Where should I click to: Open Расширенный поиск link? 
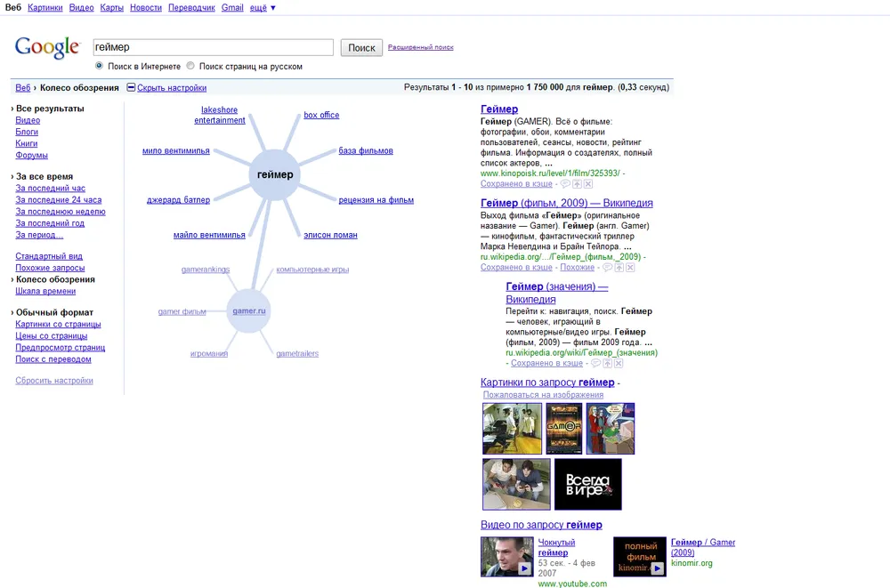point(421,47)
